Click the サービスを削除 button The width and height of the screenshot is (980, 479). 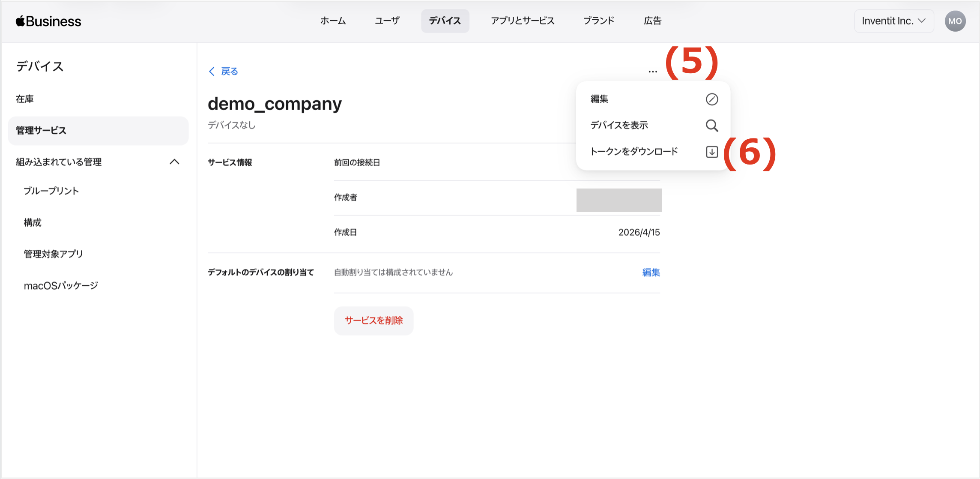tap(373, 320)
